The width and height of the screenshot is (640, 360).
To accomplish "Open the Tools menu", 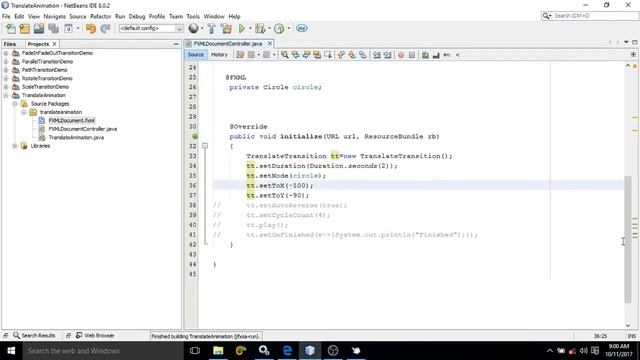I will pyautogui.click(x=193, y=16).
